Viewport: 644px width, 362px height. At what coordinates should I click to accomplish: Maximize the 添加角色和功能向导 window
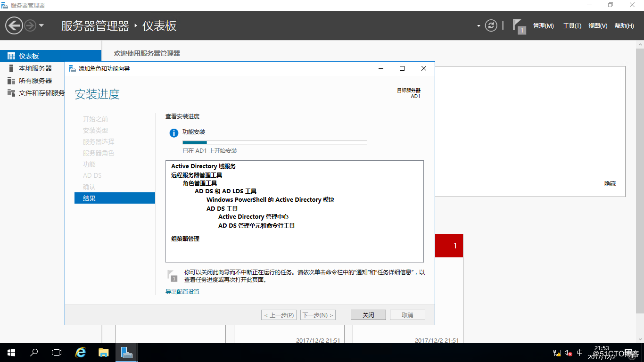pyautogui.click(x=402, y=68)
